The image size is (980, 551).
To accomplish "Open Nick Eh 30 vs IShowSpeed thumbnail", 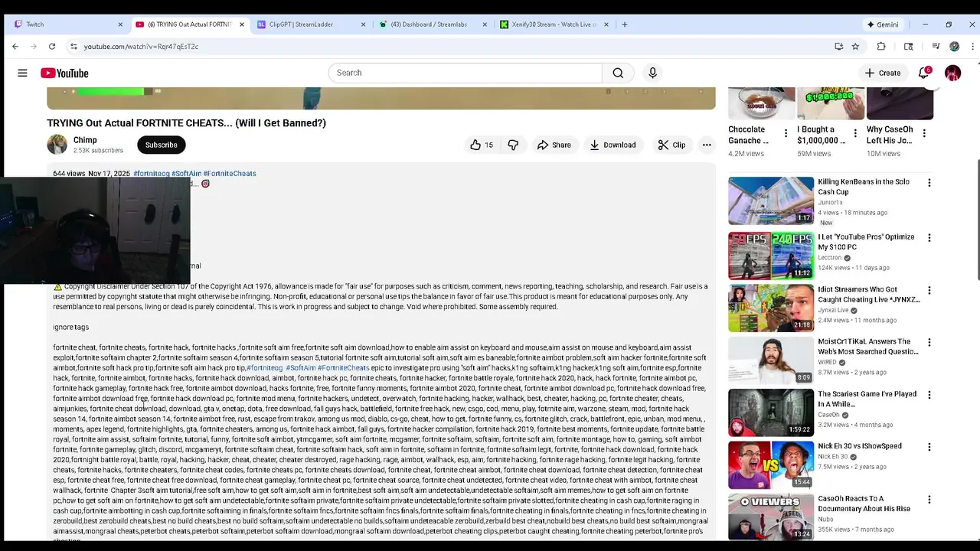I will pyautogui.click(x=771, y=465).
